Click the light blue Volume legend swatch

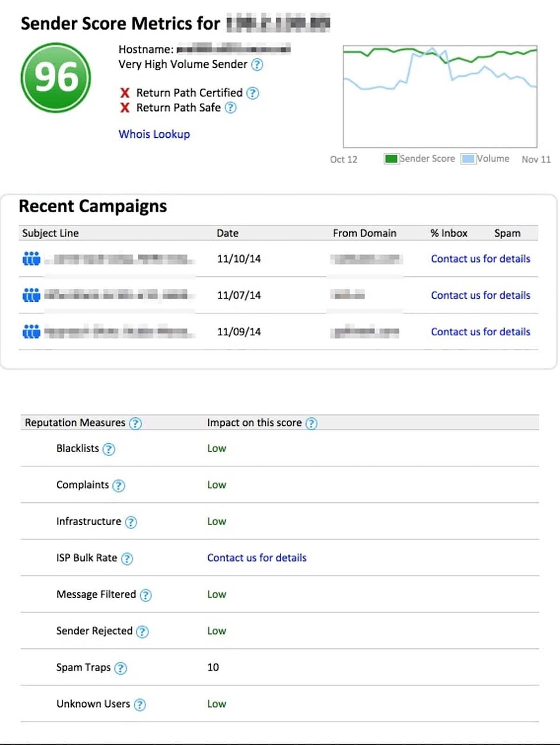point(468,159)
